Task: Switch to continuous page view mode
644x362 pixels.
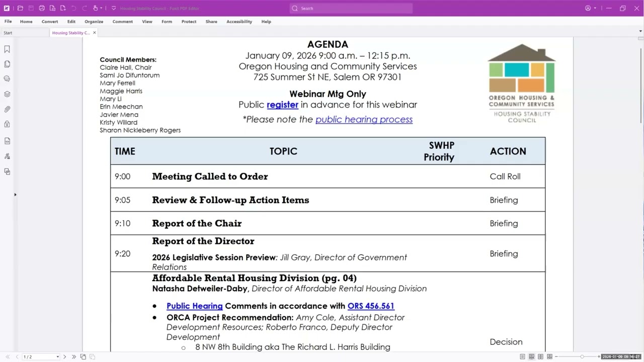Action: coord(531,357)
